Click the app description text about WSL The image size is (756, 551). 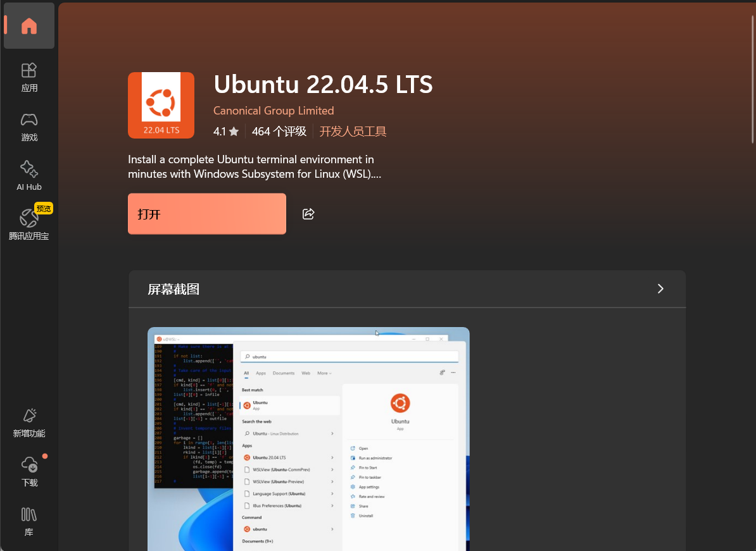[255, 166]
